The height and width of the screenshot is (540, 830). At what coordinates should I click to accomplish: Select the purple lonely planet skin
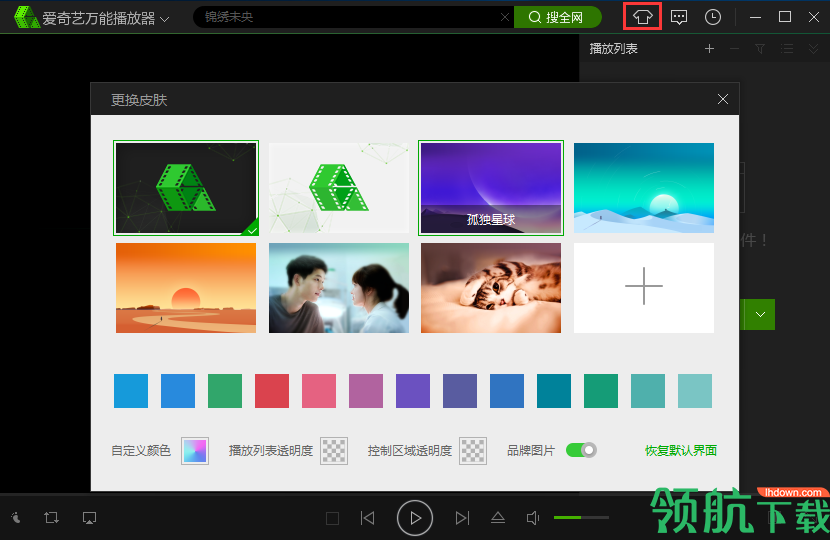[491, 188]
